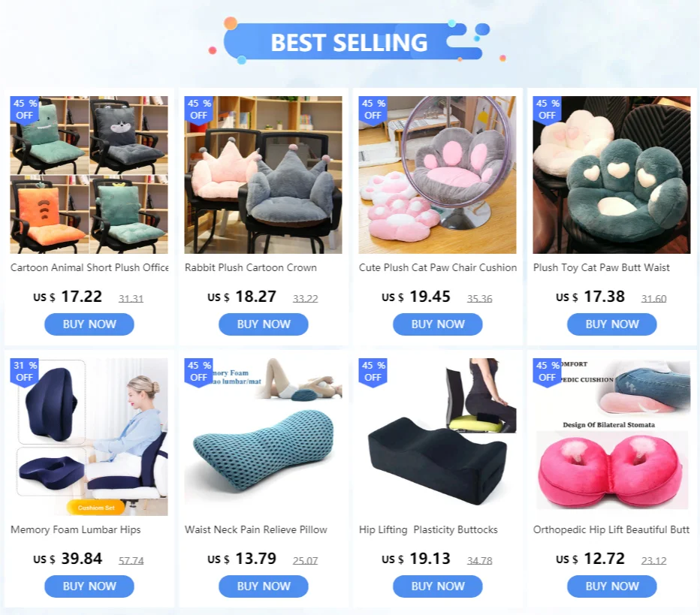Open the Cartoon Animal Short Plush Office product image
This screenshot has height=615, width=700.
[89, 175]
